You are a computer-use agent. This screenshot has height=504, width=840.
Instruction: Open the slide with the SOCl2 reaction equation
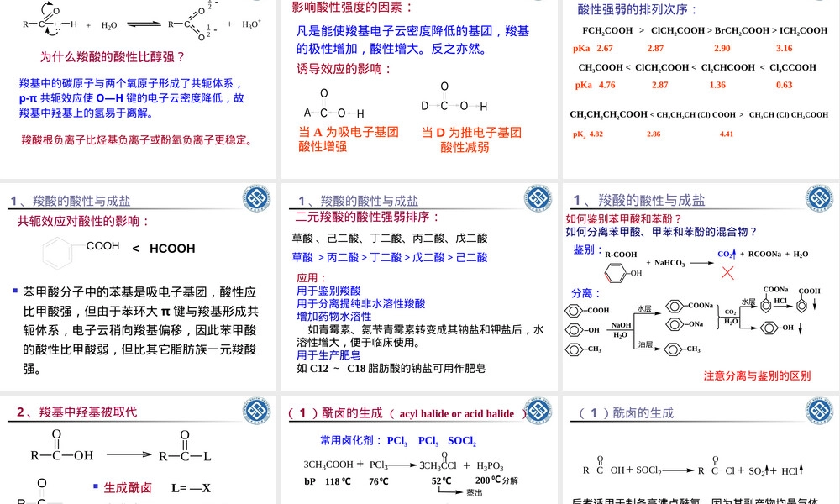point(701,449)
